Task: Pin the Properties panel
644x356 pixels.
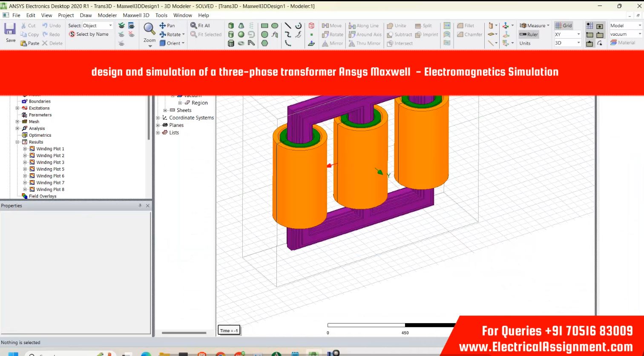Action: pos(140,206)
